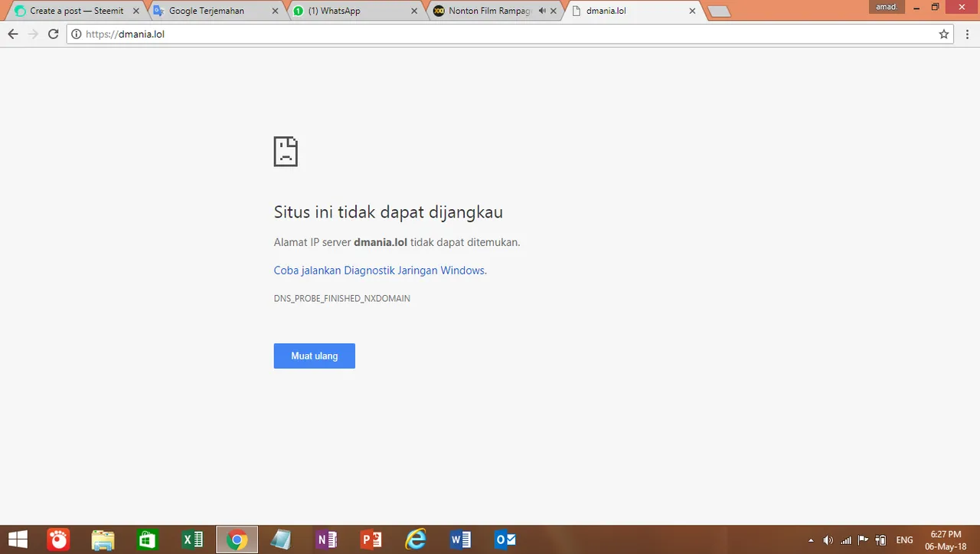This screenshot has height=554, width=980.
Task: Switch to the Create a post — Steemit tab
Action: pos(77,11)
